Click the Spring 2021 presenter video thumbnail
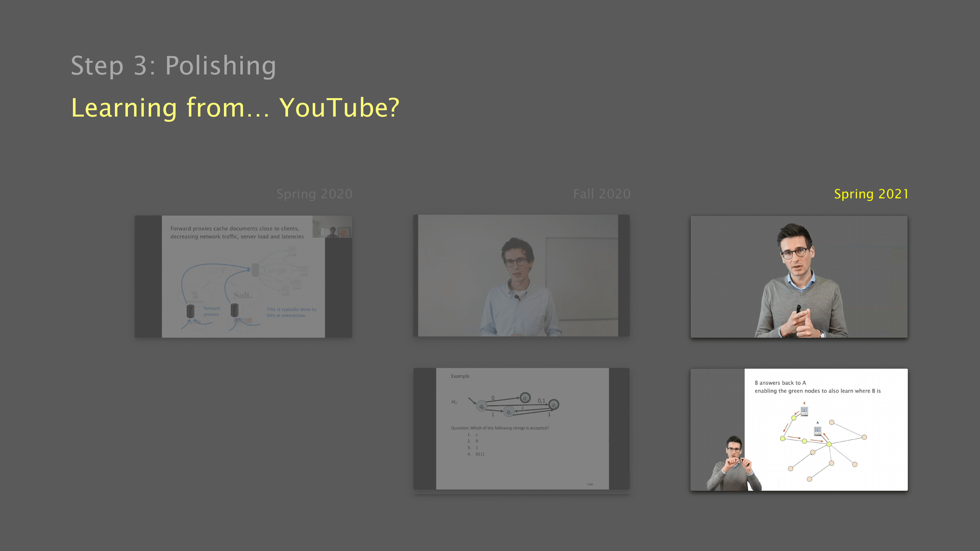 coord(799,276)
